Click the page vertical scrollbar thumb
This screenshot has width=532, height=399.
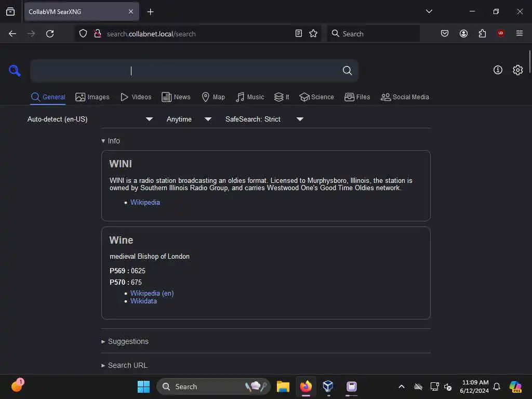point(529,61)
